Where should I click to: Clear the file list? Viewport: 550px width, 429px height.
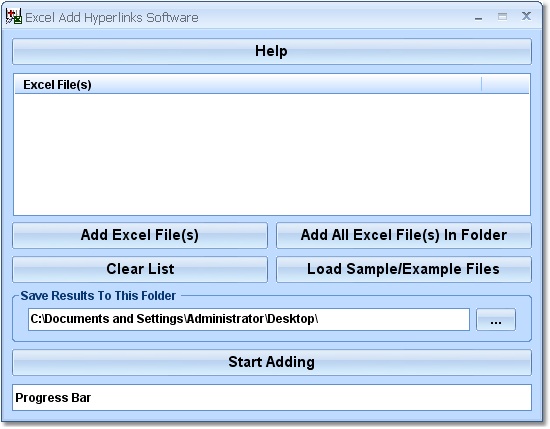[x=140, y=269]
